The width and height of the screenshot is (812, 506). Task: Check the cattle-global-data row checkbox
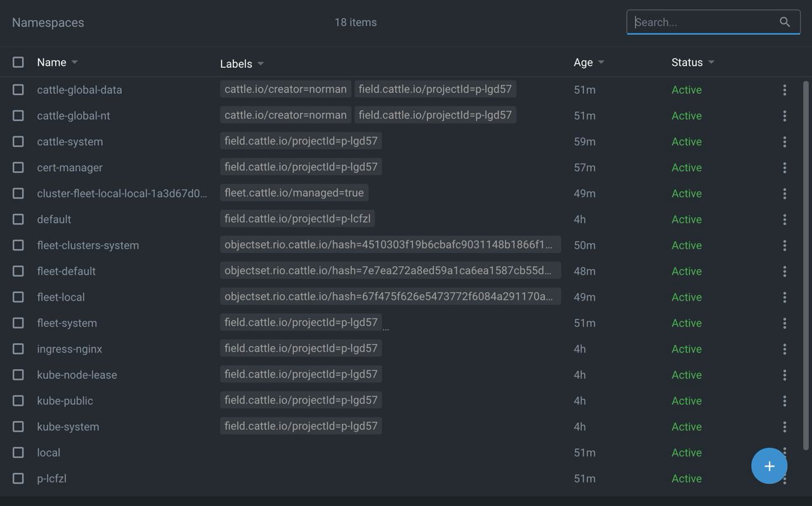pyautogui.click(x=18, y=90)
